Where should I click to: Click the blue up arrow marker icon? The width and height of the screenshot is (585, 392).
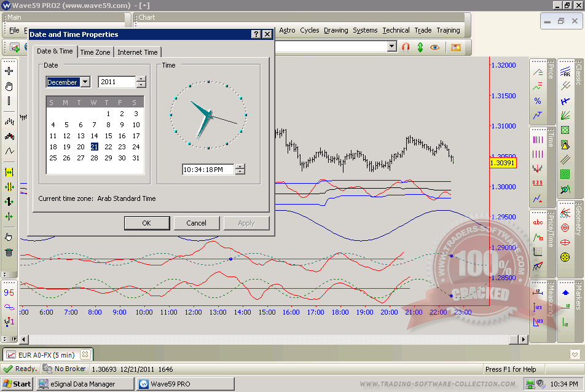(x=565, y=292)
